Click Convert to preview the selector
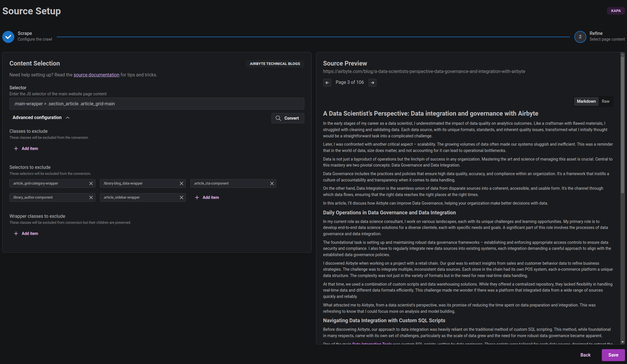Screen dimensions: 627x364 tap(288, 118)
